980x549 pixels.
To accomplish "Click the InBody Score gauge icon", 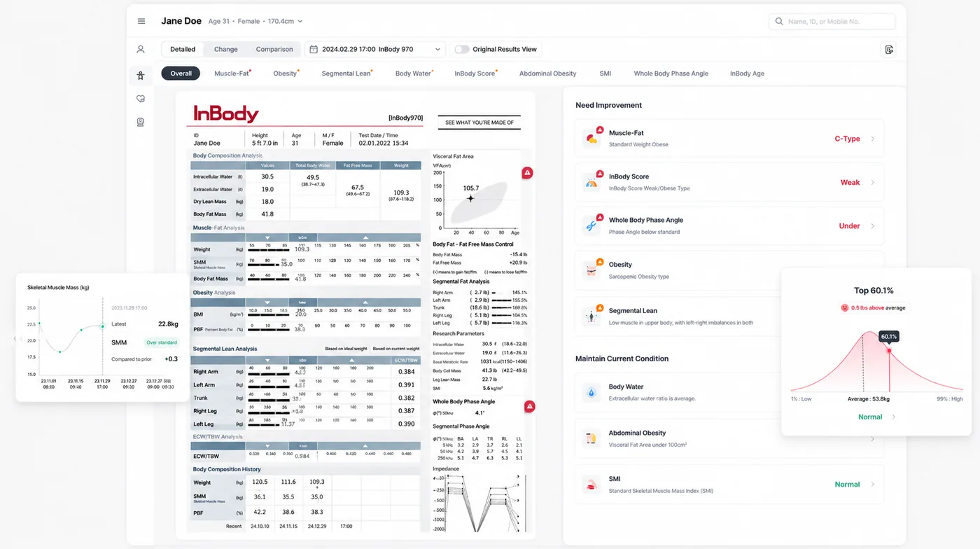I will [x=592, y=182].
